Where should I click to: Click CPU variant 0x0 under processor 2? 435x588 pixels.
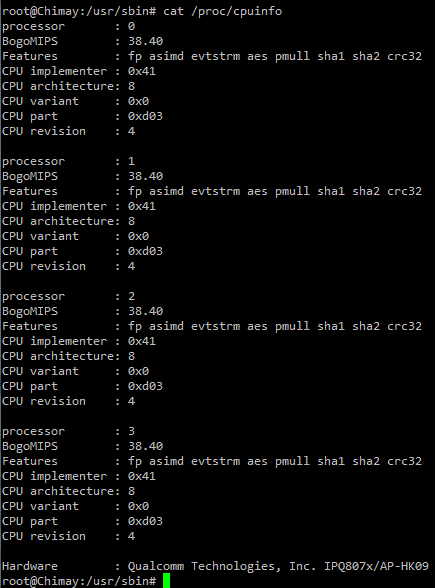(138, 371)
